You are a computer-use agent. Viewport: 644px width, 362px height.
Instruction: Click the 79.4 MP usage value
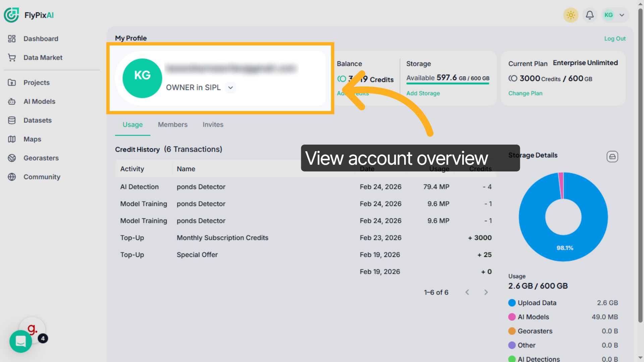tap(436, 187)
